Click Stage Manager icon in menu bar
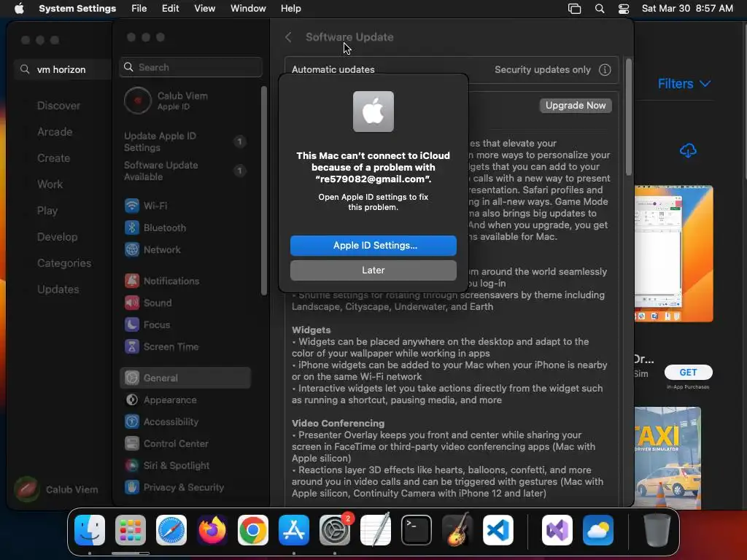The height and width of the screenshot is (560, 747). [x=575, y=9]
